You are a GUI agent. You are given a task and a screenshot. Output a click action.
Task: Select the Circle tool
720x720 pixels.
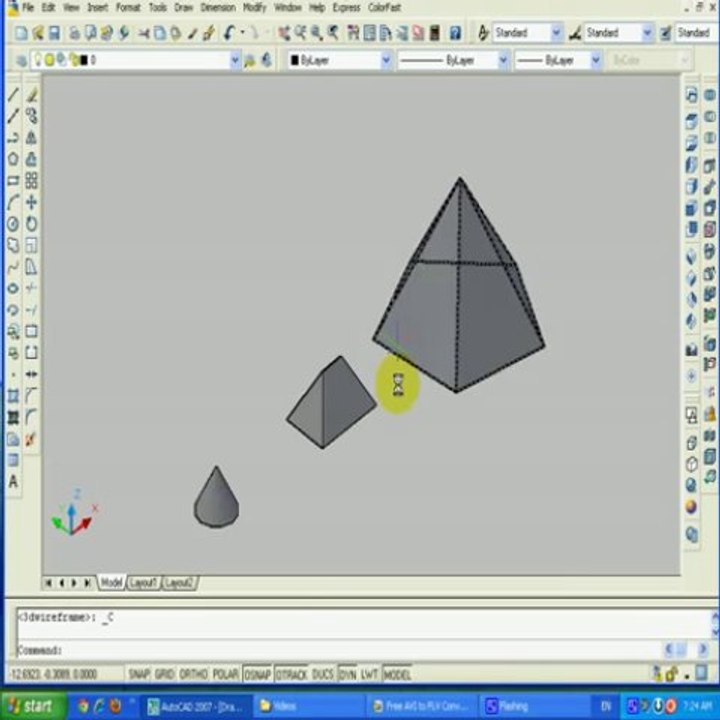point(13,224)
